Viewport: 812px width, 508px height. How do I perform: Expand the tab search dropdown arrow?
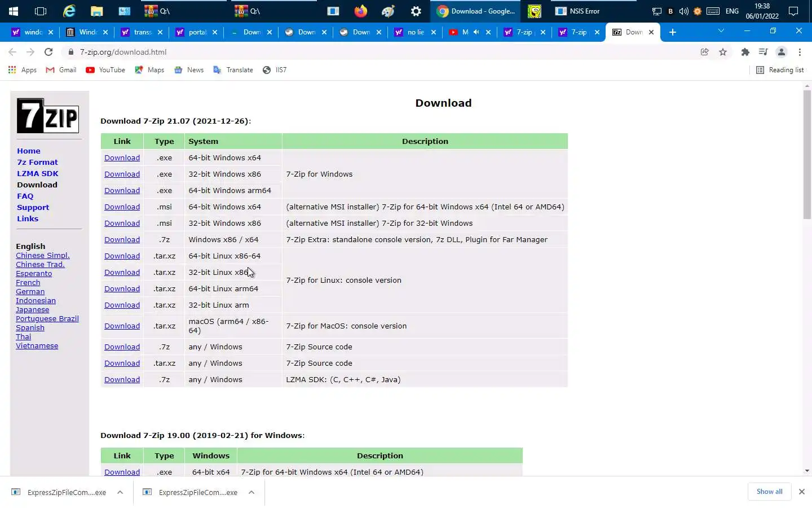tap(721, 31)
